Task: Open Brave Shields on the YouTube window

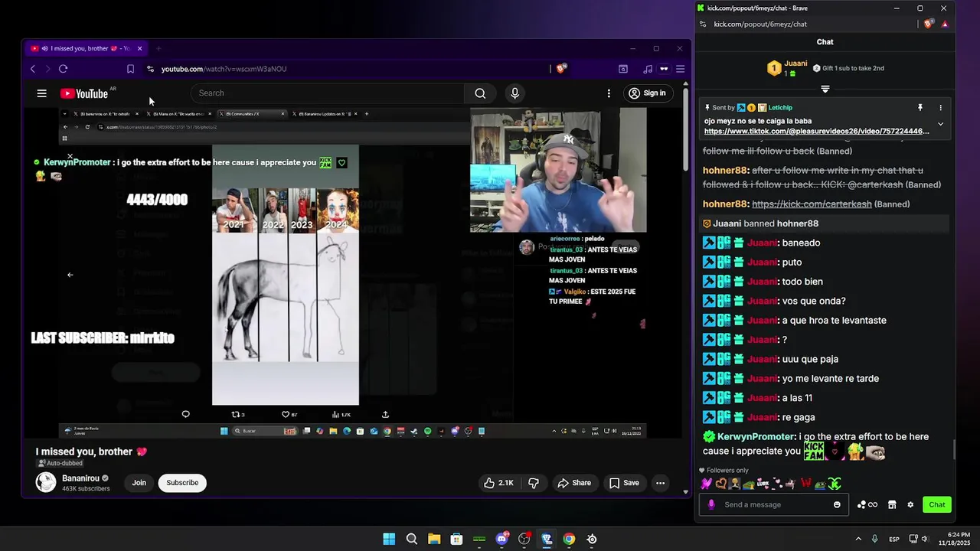Action: pyautogui.click(x=560, y=69)
